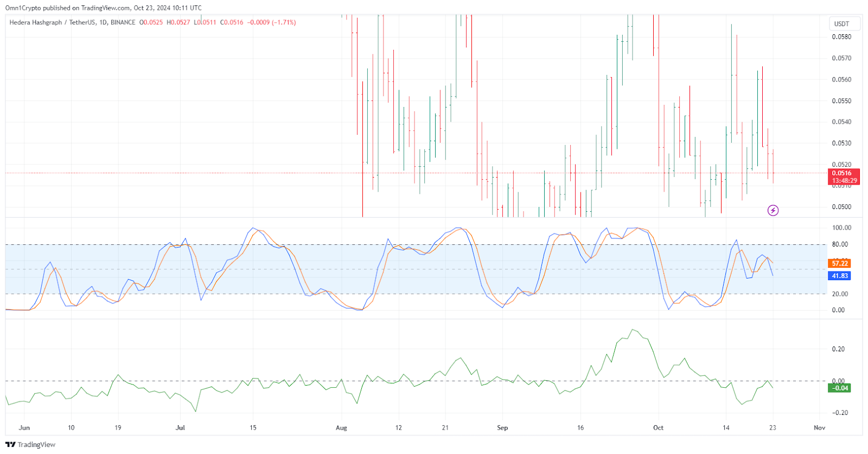868x454 pixels.
Task: Click the 0.0570 price axis label
Action: tap(841, 58)
